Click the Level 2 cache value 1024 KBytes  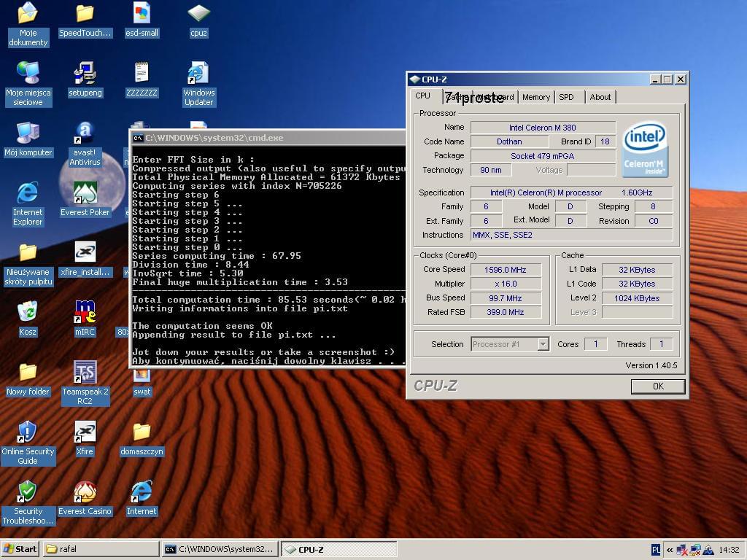pyautogui.click(x=637, y=298)
